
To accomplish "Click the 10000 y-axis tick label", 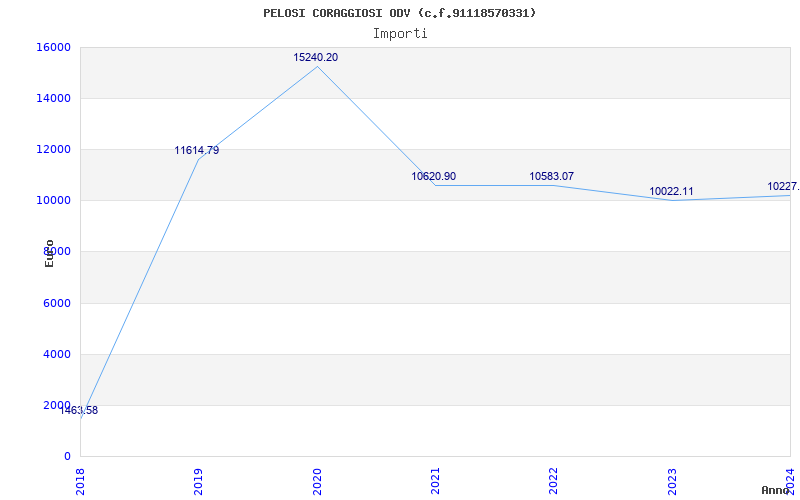I will click(x=53, y=201).
